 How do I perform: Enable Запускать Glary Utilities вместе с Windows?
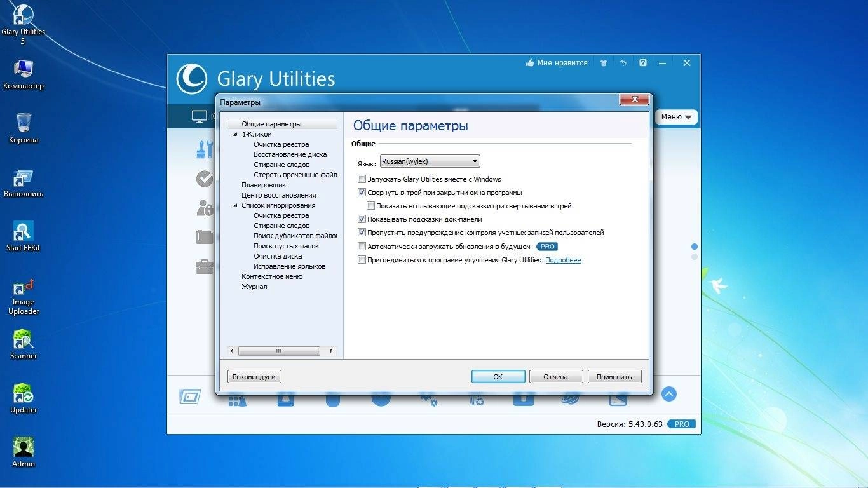pos(362,179)
